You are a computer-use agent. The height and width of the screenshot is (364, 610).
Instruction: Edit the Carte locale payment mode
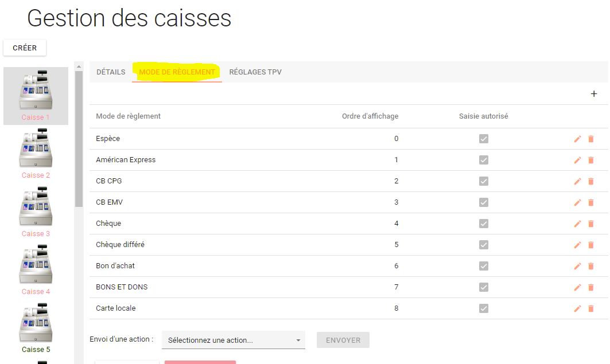(x=577, y=308)
